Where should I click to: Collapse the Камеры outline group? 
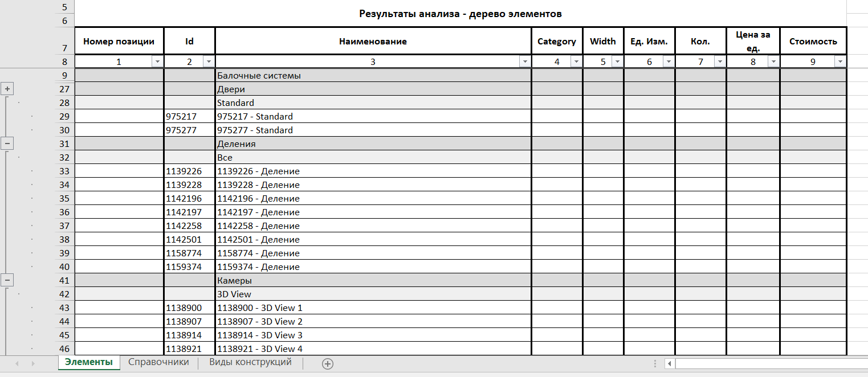7,280
